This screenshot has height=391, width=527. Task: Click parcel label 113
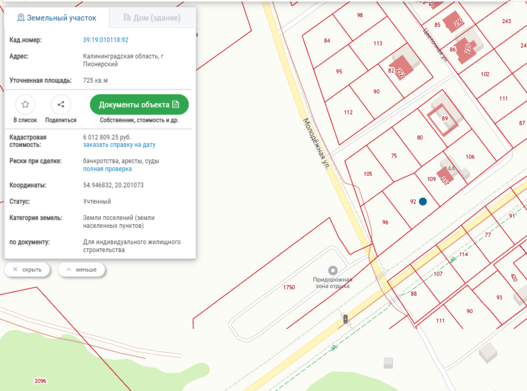click(378, 43)
